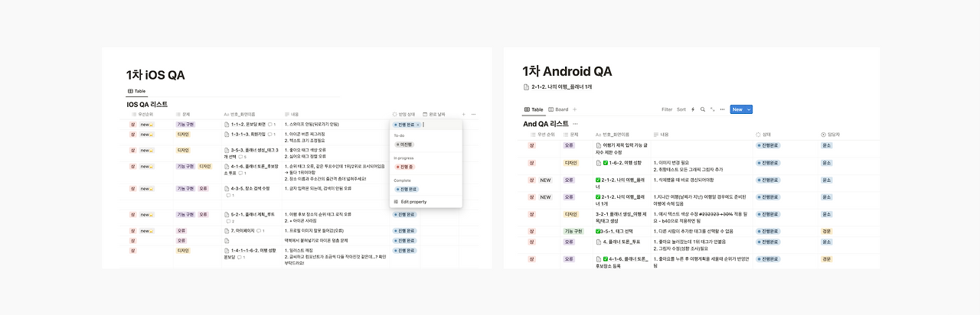
Task: Open the three-dot menu in Android QA toolbar
Action: 722,109
